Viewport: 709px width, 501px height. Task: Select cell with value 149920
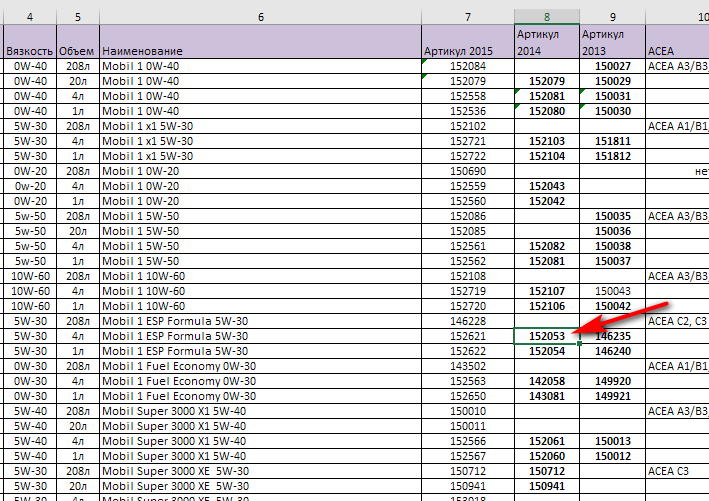point(612,381)
